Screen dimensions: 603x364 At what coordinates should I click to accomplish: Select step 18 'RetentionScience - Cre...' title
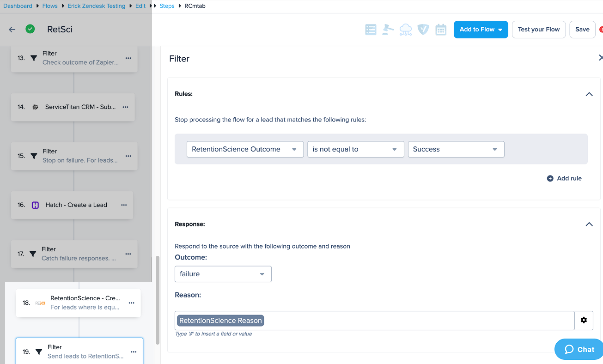(x=85, y=298)
